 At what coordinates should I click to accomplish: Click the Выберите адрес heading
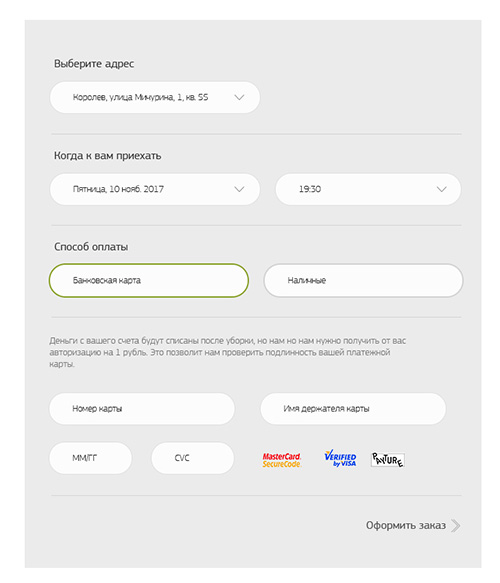point(94,64)
